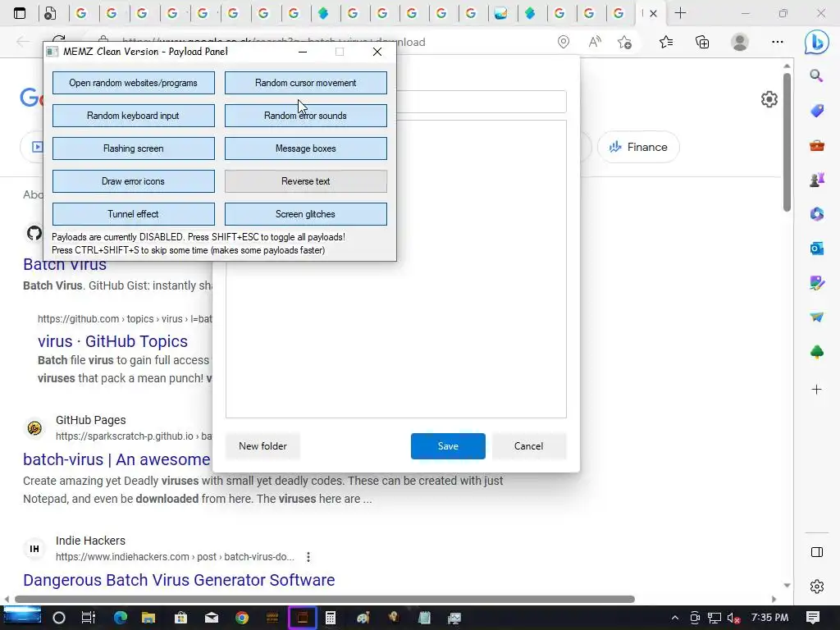
Task: Toggle Reverse text payload
Action: pos(305,181)
